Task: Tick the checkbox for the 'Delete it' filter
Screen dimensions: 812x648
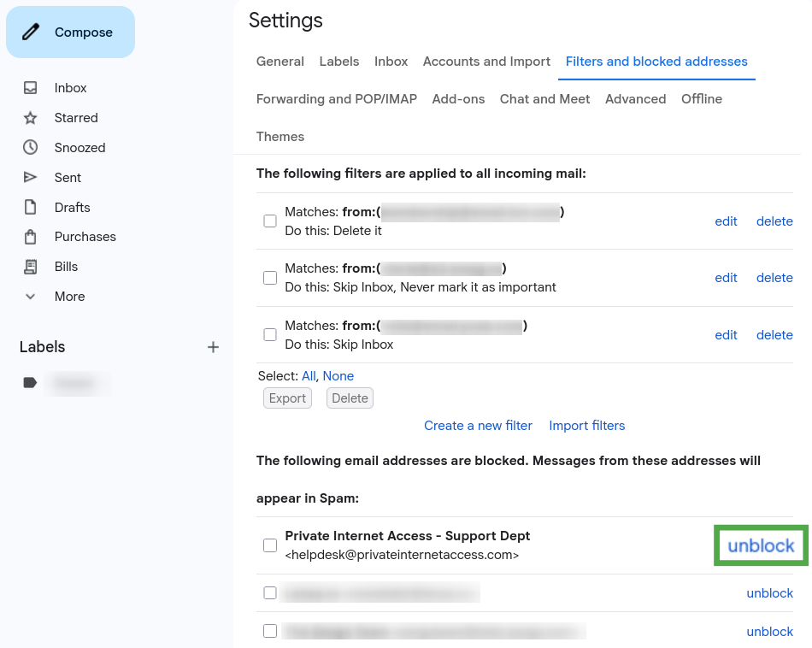Action: coord(270,221)
